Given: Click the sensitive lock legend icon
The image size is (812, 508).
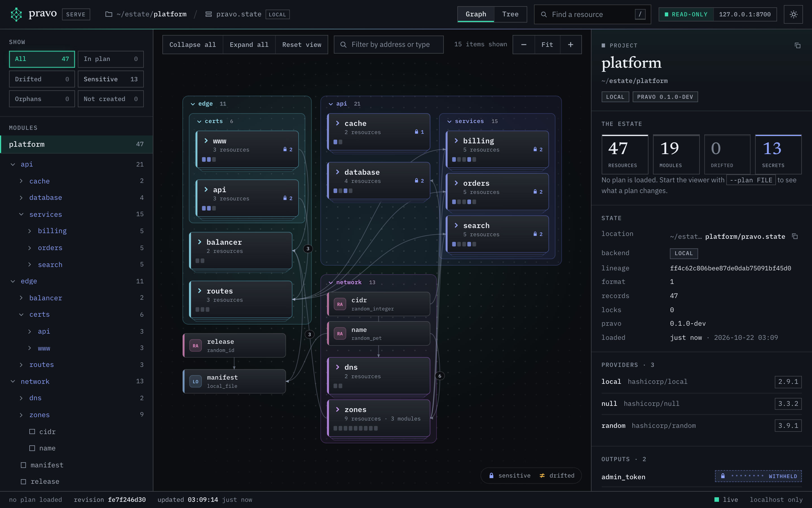Looking at the screenshot, I should 491,476.
